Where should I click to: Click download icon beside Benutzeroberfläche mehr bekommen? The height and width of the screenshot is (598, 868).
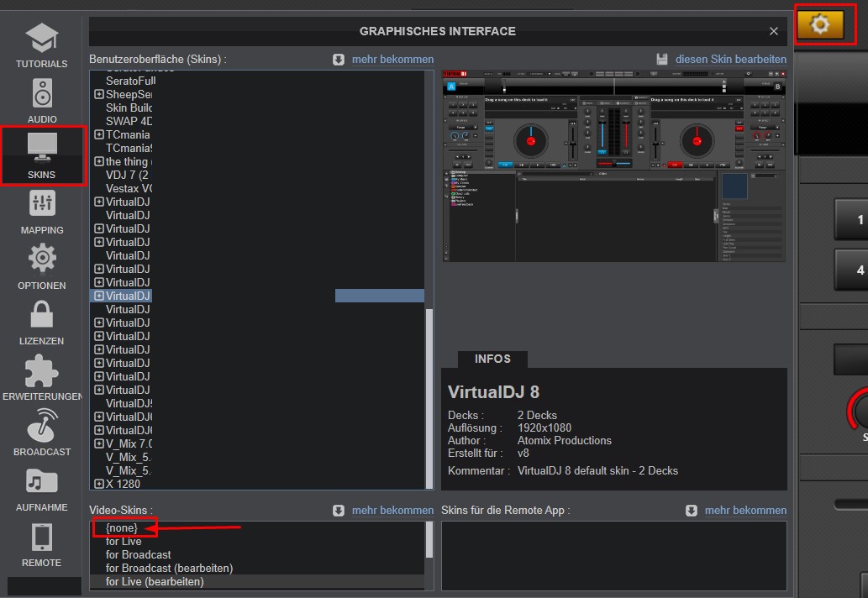tap(339, 60)
